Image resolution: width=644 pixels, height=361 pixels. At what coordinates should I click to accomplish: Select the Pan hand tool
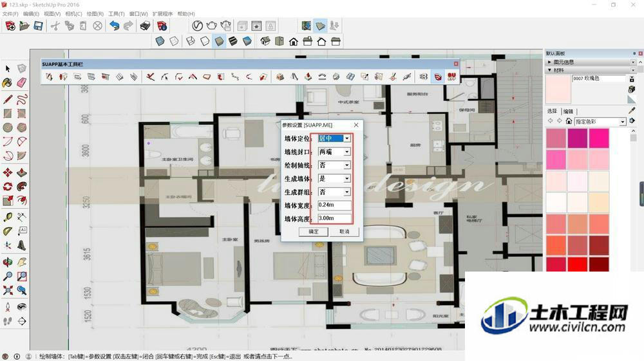pos(22,262)
